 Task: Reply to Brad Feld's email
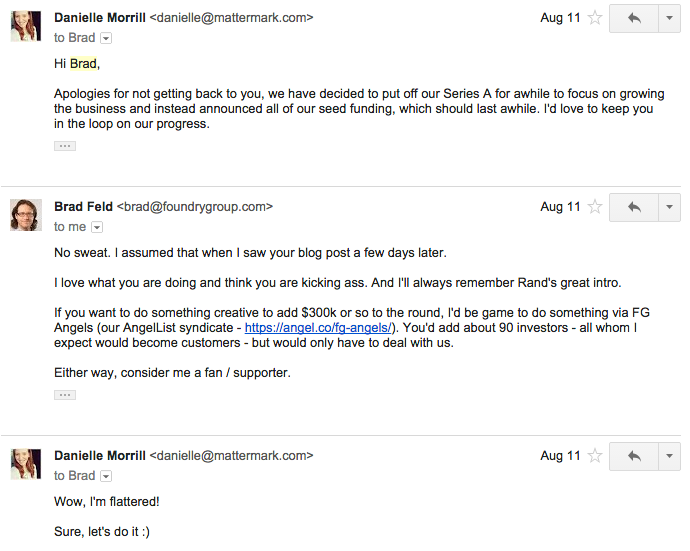634,207
